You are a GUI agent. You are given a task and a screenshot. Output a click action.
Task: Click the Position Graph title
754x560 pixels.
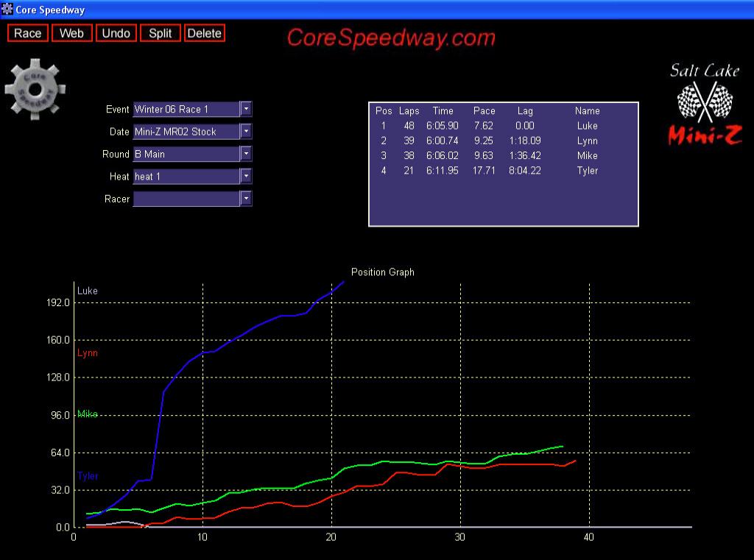(x=383, y=272)
